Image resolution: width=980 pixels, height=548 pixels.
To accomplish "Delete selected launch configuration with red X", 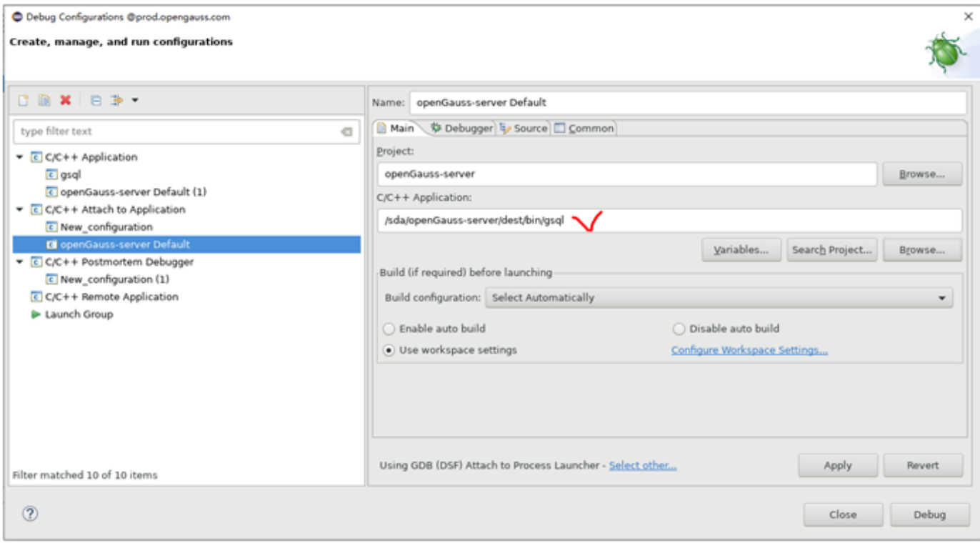I will pos(65,100).
